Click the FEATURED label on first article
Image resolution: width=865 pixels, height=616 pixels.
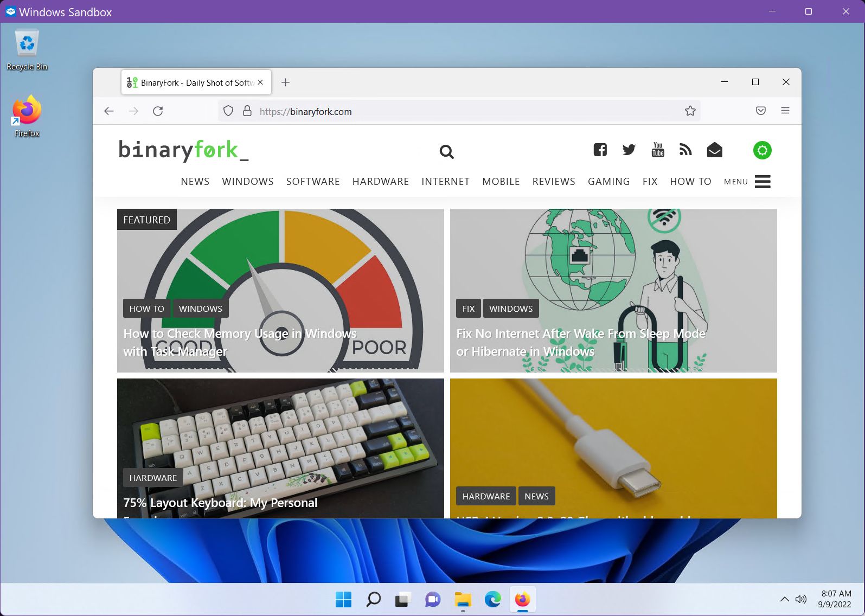click(146, 220)
